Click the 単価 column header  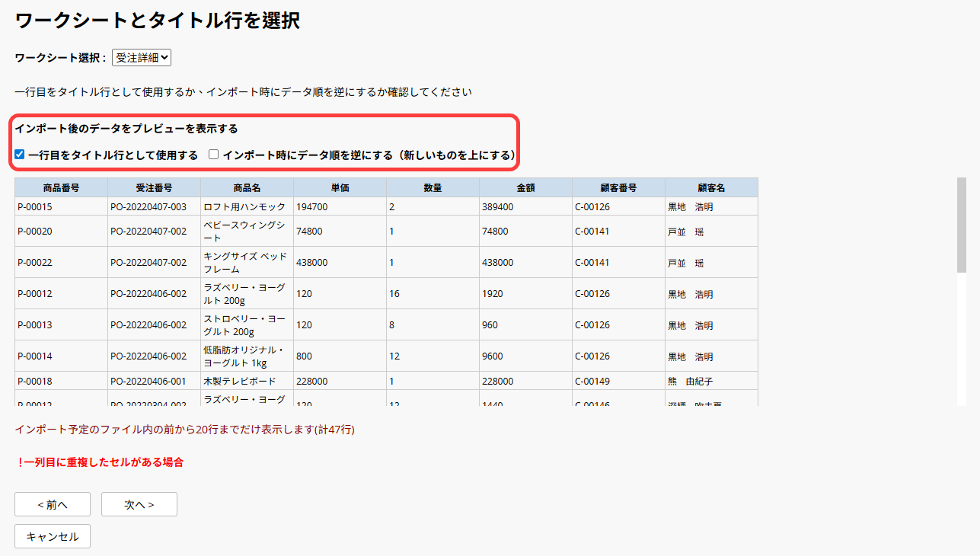pyautogui.click(x=340, y=187)
